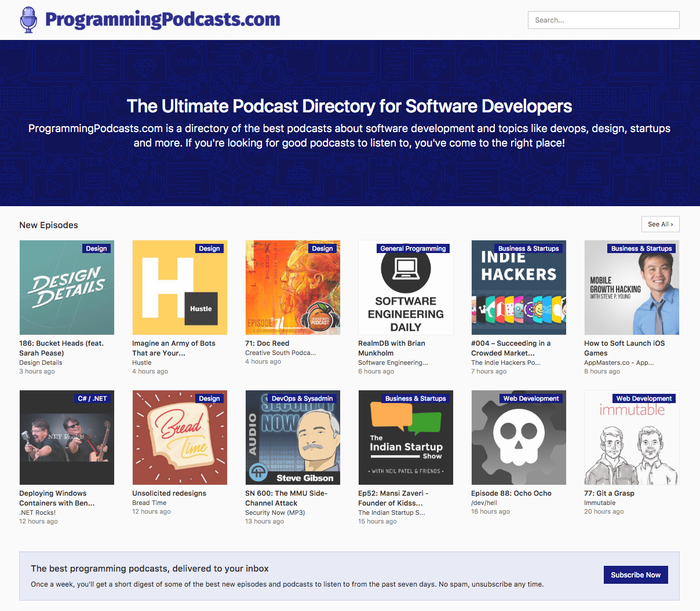
Task: Click Design tag on Doc Reed card
Action: tap(322, 248)
